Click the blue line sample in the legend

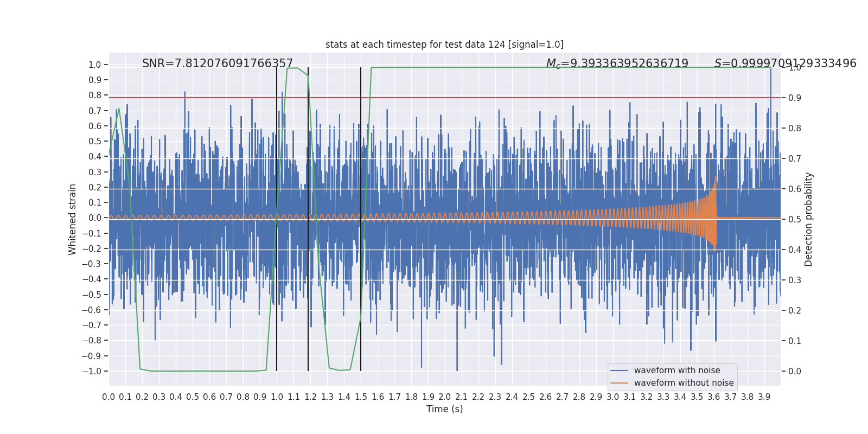click(x=620, y=371)
